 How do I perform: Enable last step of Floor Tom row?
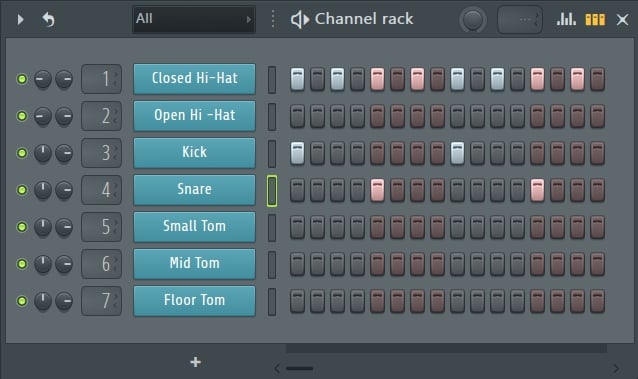pyautogui.click(x=597, y=301)
